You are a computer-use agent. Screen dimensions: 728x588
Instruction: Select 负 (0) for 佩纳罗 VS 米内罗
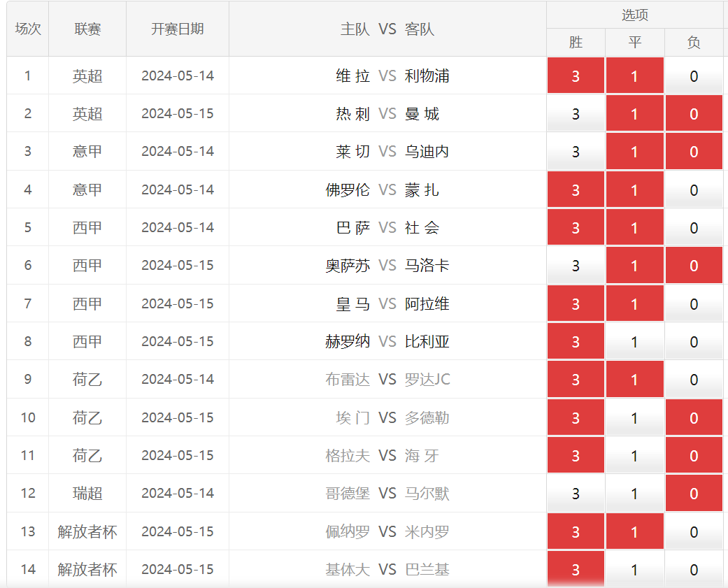pos(694,531)
